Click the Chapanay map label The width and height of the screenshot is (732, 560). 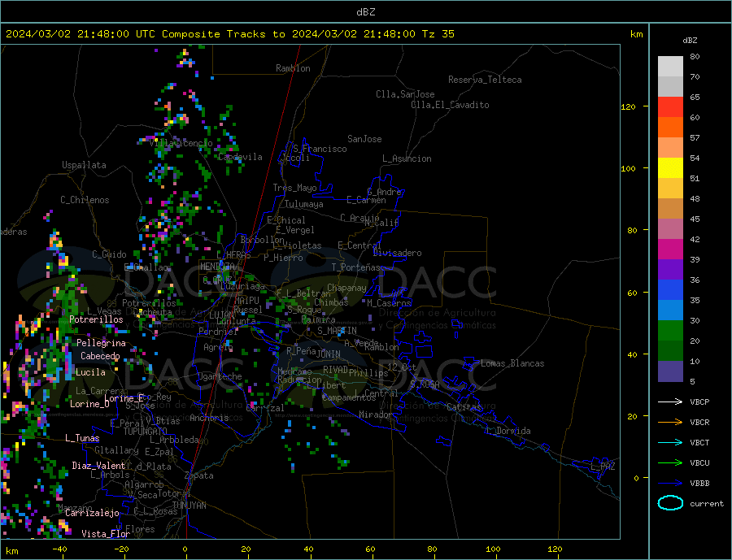click(x=346, y=288)
